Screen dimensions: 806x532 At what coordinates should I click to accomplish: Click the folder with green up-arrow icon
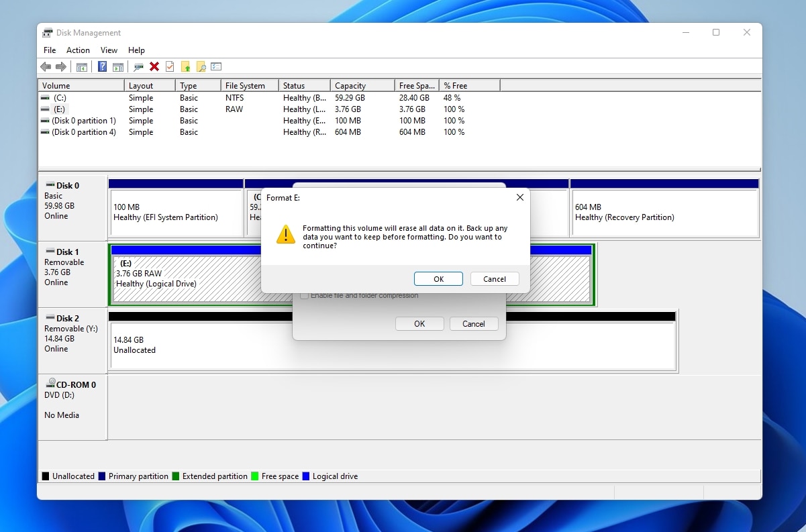(185, 66)
